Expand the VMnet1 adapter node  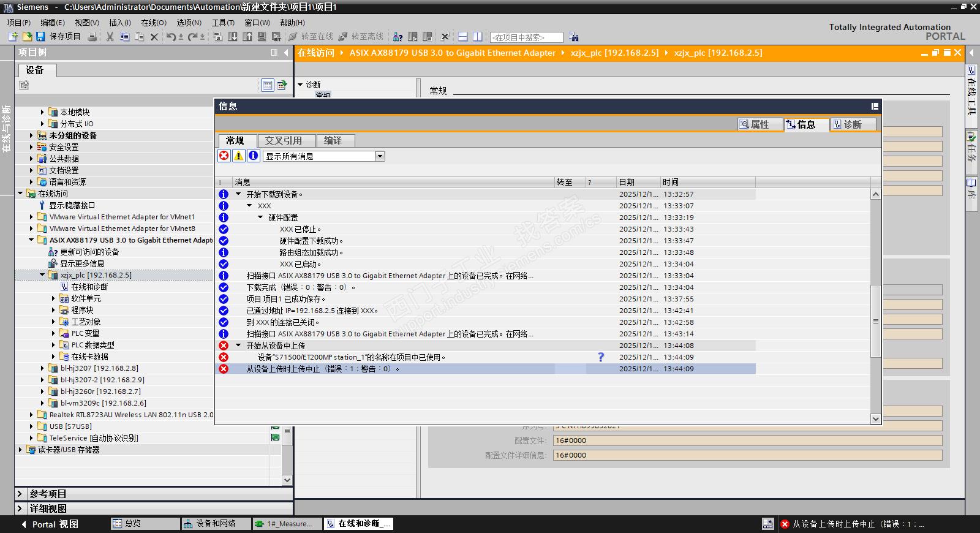[31, 217]
